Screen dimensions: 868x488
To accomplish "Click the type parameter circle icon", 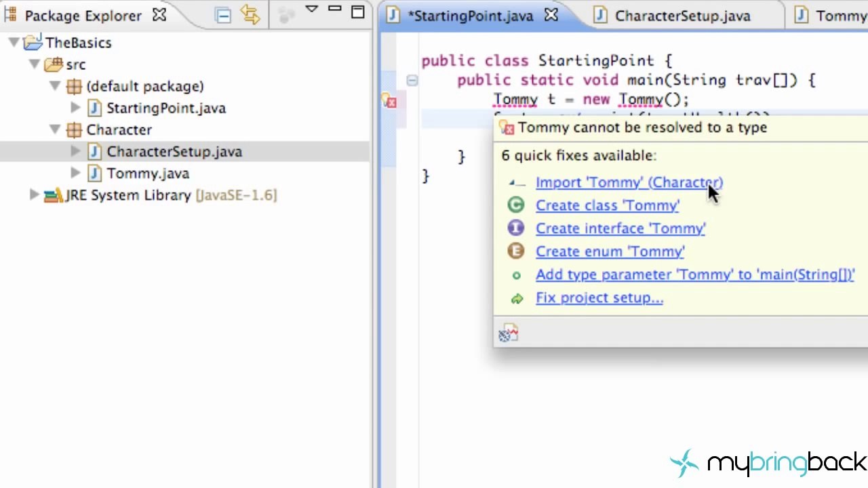I will tap(516, 274).
